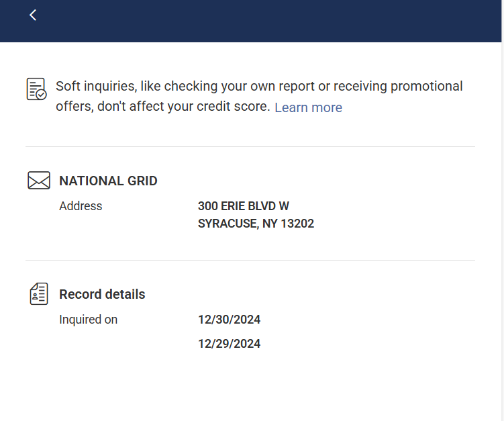Click the first line of the soft inquiries notice

point(259,87)
